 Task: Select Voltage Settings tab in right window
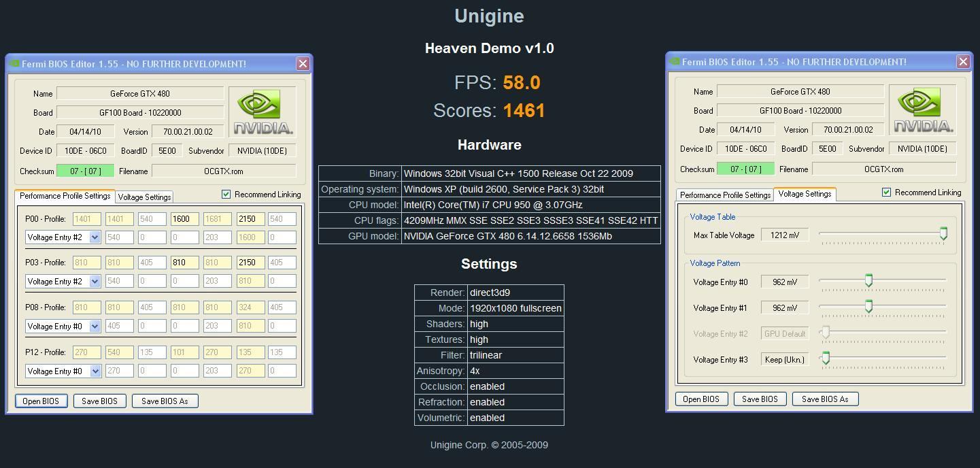click(x=805, y=194)
